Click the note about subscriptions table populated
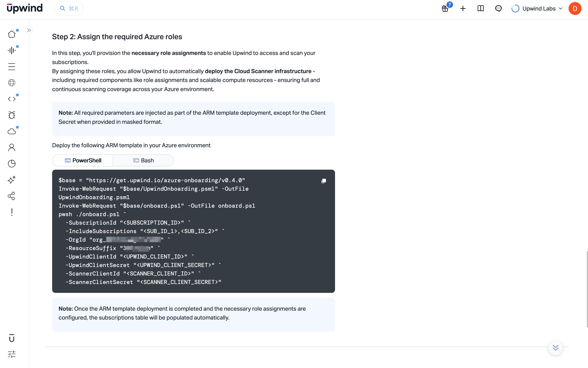This screenshot has width=588, height=368. coord(194,315)
